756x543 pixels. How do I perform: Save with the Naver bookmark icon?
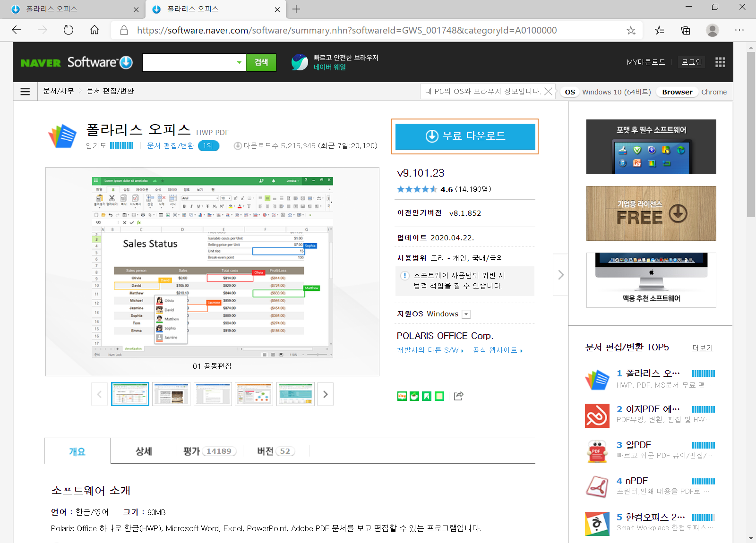pos(427,396)
